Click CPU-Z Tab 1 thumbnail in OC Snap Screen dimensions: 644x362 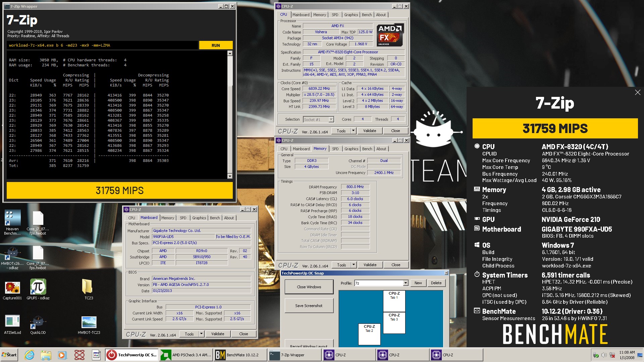394,301
